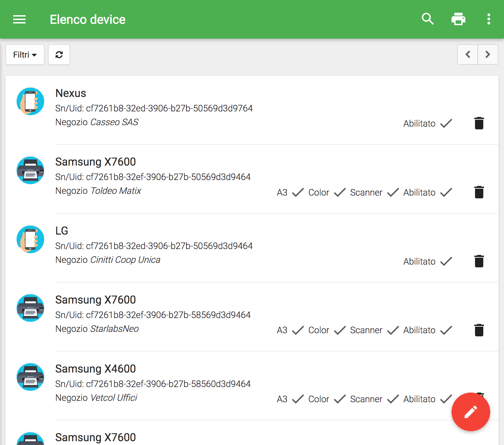This screenshot has height=445, width=504.
Task: Delete the LG device
Action: 479,261
